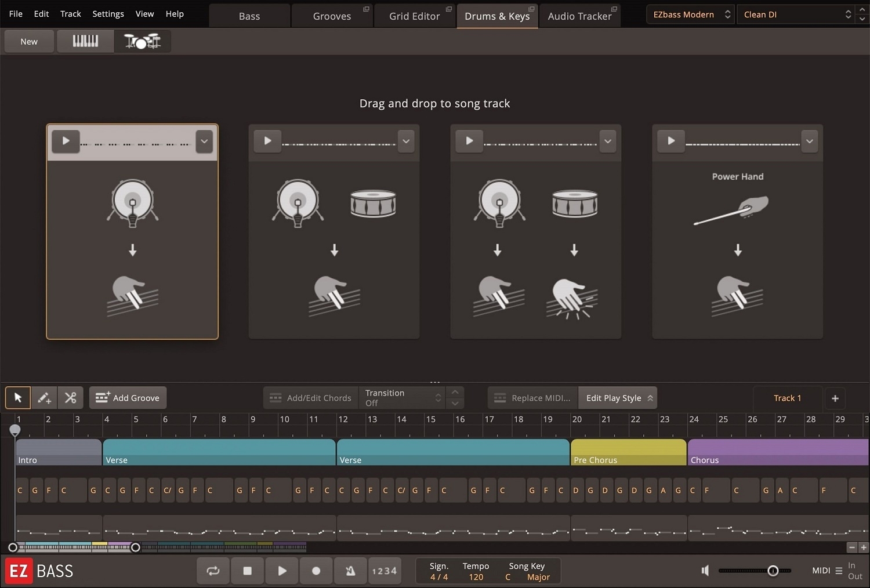Image resolution: width=870 pixels, height=588 pixels.
Task: Open the File menu
Action: click(16, 14)
